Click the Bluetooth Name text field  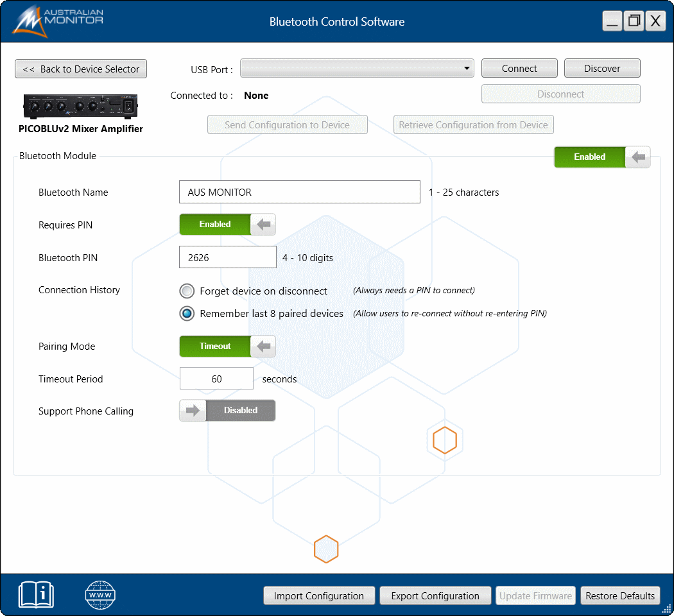[x=299, y=193]
